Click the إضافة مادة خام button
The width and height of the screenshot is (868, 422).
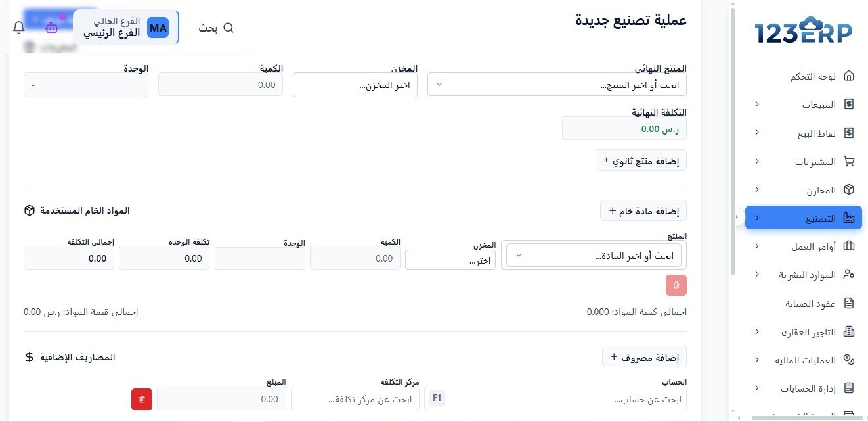pyautogui.click(x=643, y=210)
